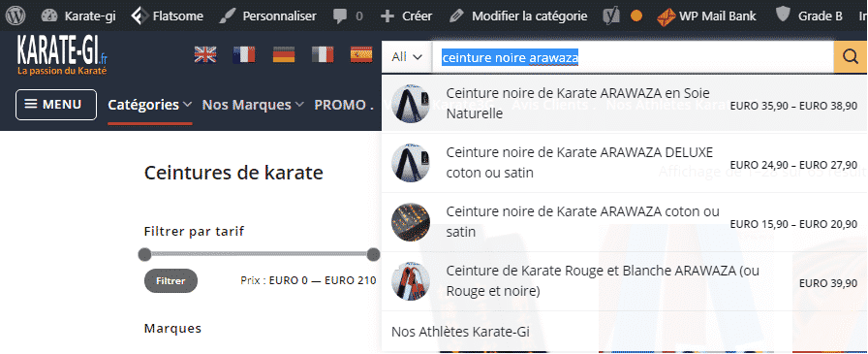Open the Karate-gi site dashboard link
The height and width of the screenshot is (354, 868).
click(78, 16)
